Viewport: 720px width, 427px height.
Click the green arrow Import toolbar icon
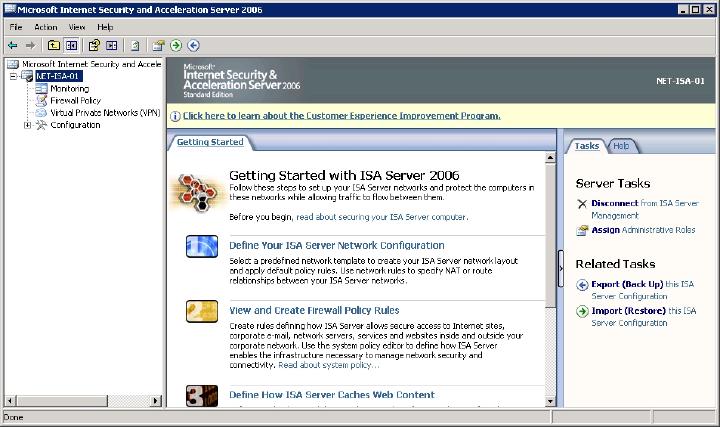(x=176, y=45)
